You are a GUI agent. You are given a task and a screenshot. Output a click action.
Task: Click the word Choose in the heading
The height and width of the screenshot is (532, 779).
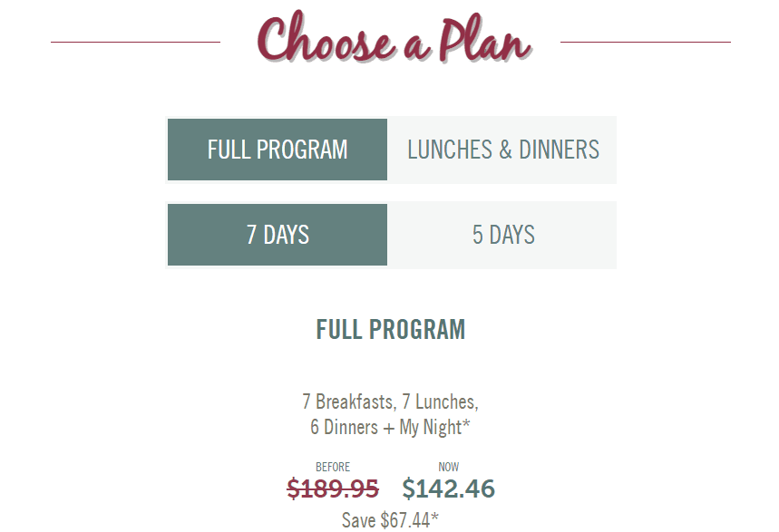[x=326, y=37]
